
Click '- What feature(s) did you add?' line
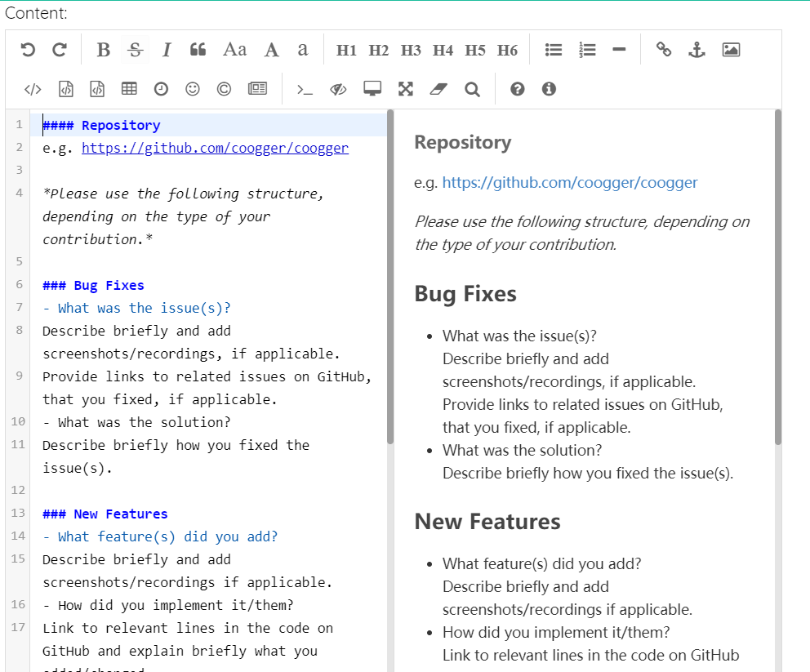tap(160, 536)
